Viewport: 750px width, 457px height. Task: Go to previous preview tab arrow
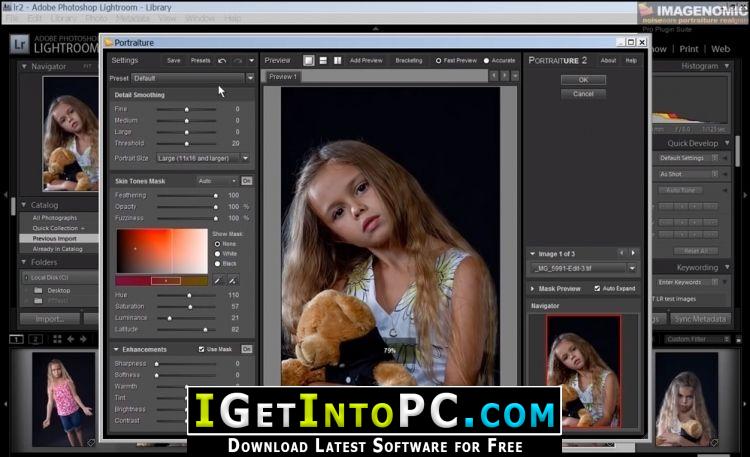point(494,76)
